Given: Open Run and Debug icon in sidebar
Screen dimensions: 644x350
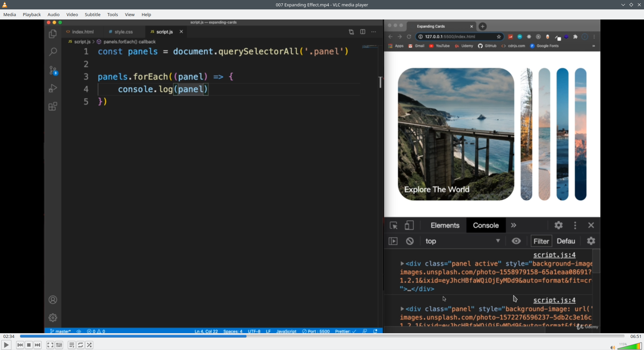Looking at the screenshot, I should click(x=53, y=88).
